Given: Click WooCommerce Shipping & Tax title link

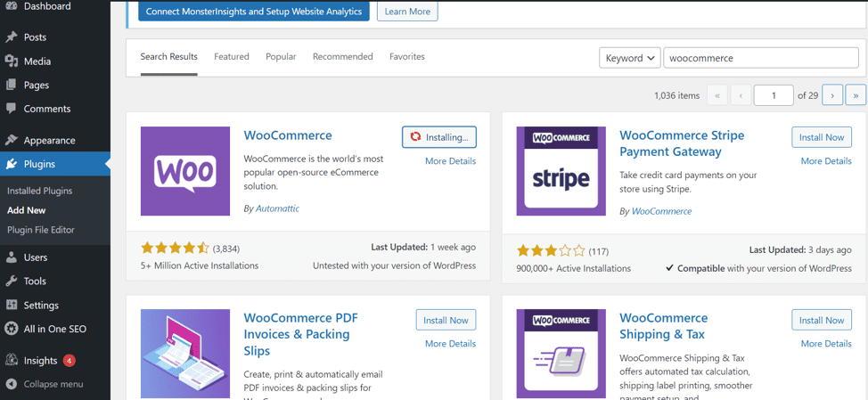Looking at the screenshot, I should point(664,326).
